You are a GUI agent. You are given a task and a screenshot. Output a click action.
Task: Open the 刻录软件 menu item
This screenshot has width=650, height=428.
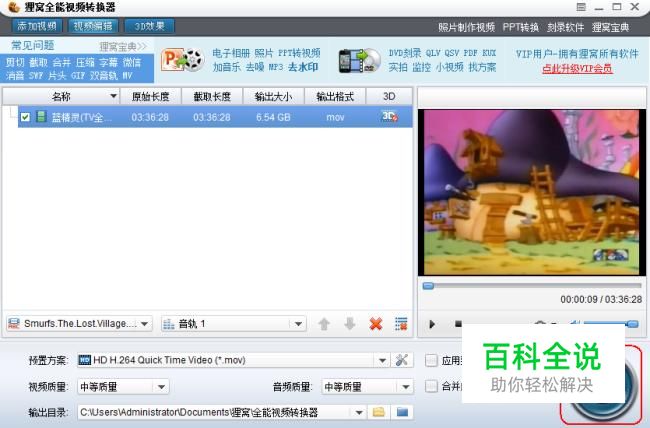coord(565,27)
